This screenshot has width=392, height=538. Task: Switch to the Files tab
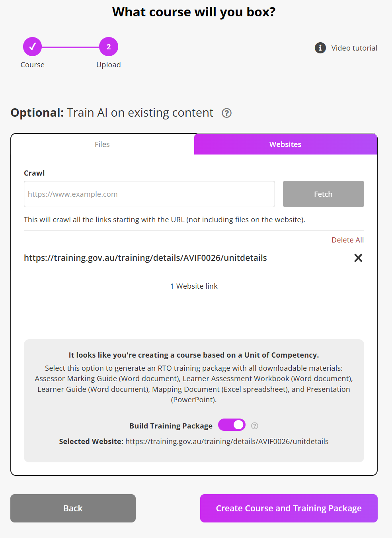pos(102,144)
